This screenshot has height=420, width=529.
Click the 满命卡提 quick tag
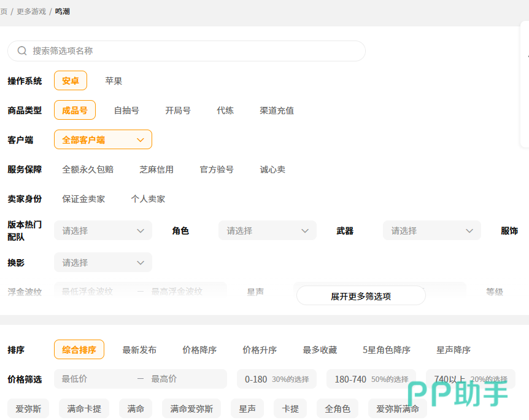coord(84,409)
